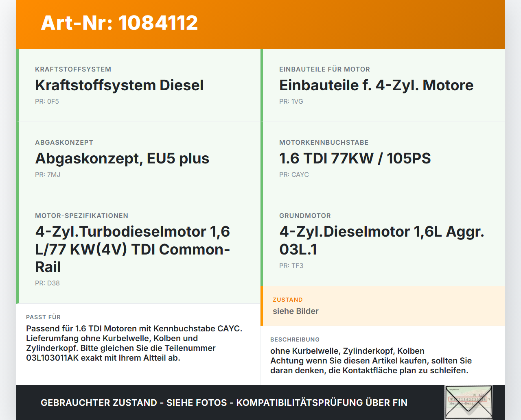This screenshot has height=420, width=521.
Task: Click the code "PR: 0F5"
Action: pyautogui.click(x=47, y=101)
